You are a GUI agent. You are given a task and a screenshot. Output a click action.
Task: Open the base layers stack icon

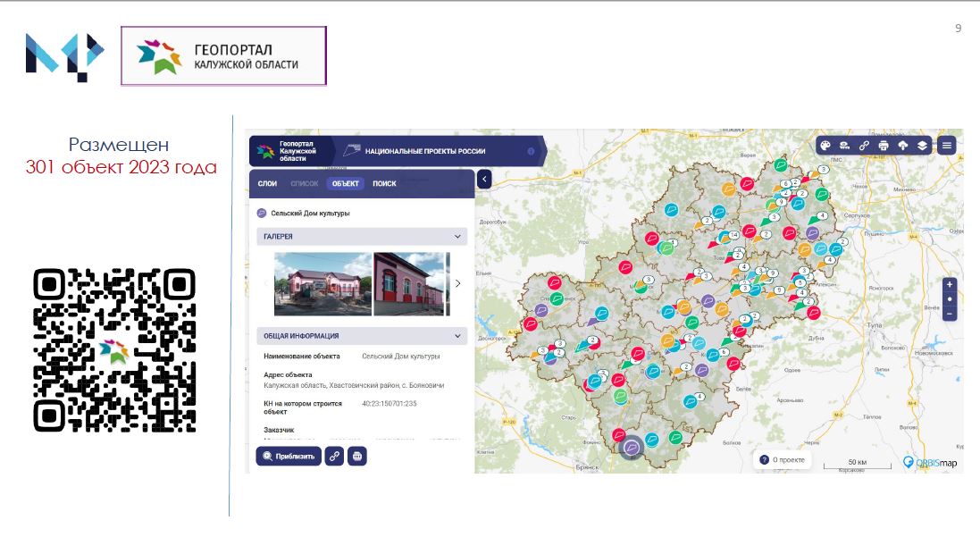pos(922,146)
